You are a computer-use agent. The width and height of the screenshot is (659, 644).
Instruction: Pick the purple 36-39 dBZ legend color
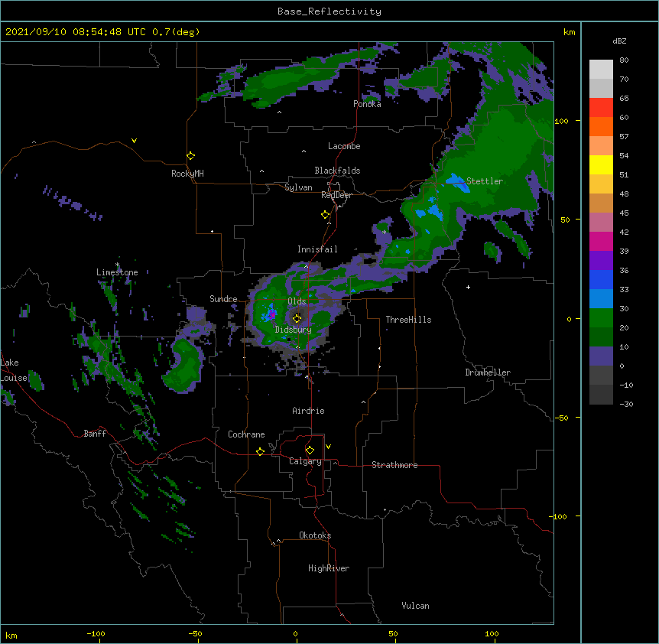pos(601,261)
